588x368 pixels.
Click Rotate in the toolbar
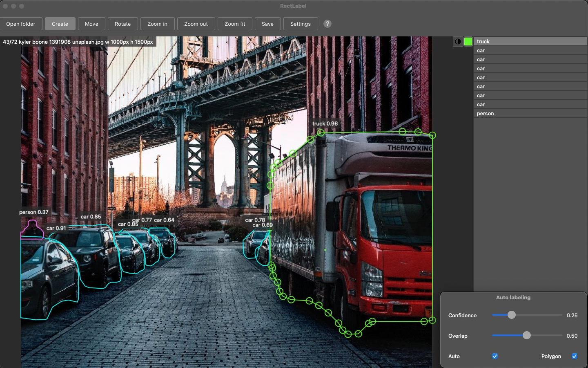pyautogui.click(x=122, y=24)
